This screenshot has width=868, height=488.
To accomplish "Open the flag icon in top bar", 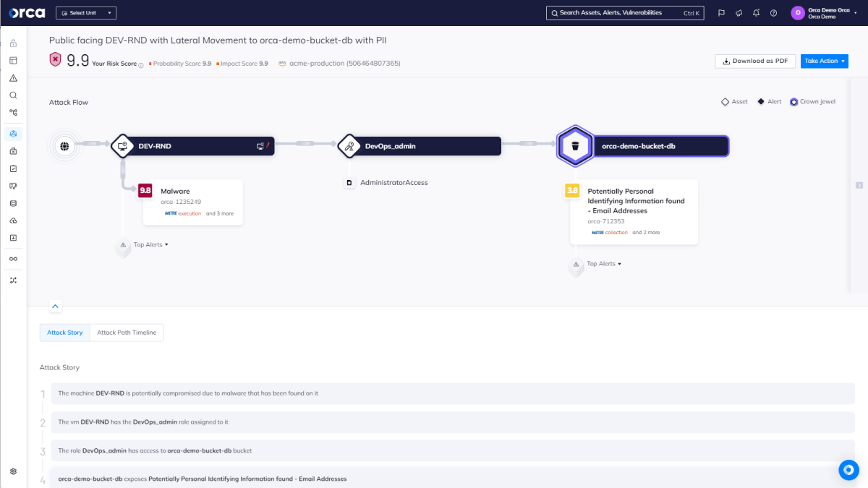I will [721, 13].
